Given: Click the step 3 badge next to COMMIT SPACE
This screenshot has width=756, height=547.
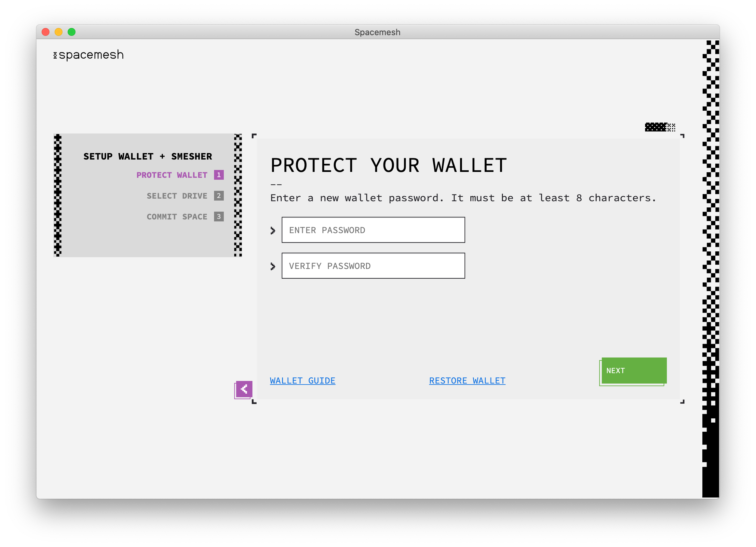Looking at the screenshot, I should [219, 217].
